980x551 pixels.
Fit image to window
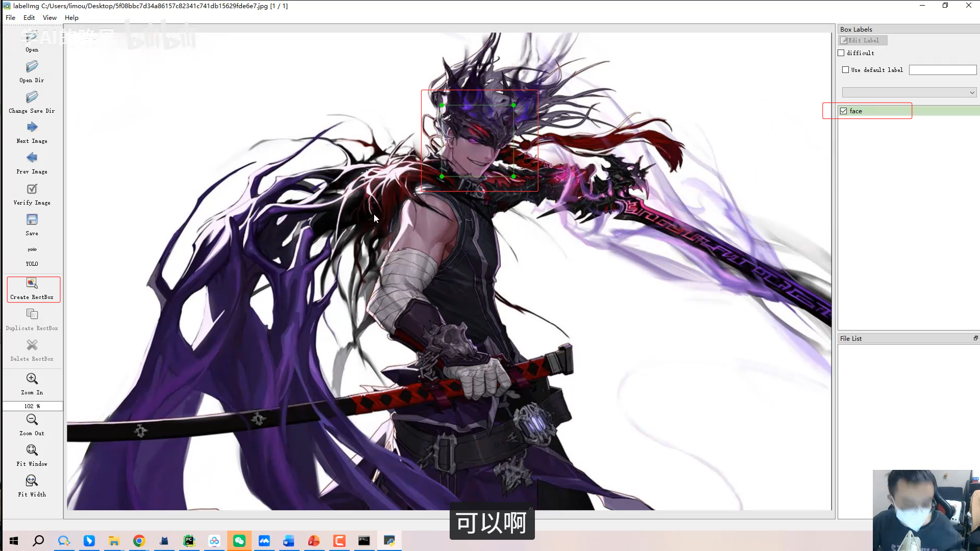32,450
